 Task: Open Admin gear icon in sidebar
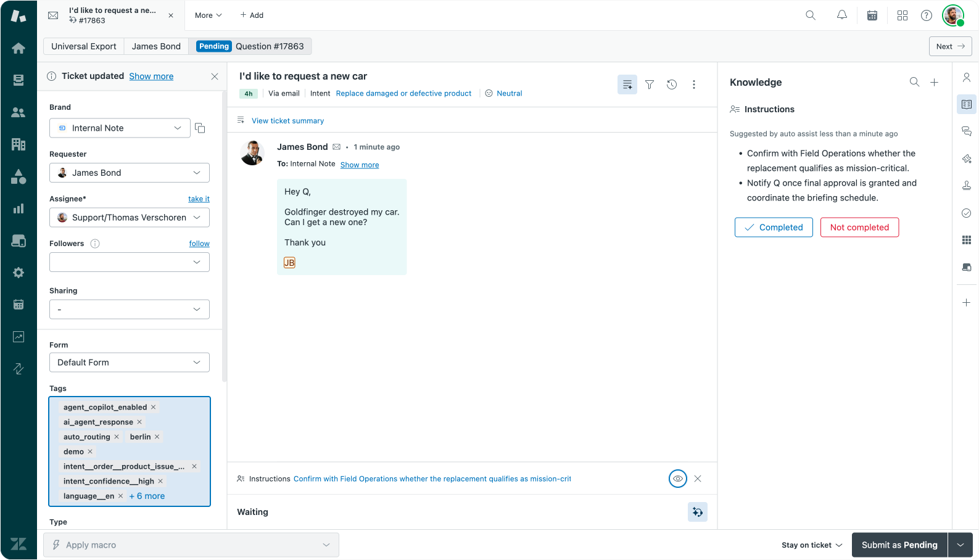(x=19, y=273)
